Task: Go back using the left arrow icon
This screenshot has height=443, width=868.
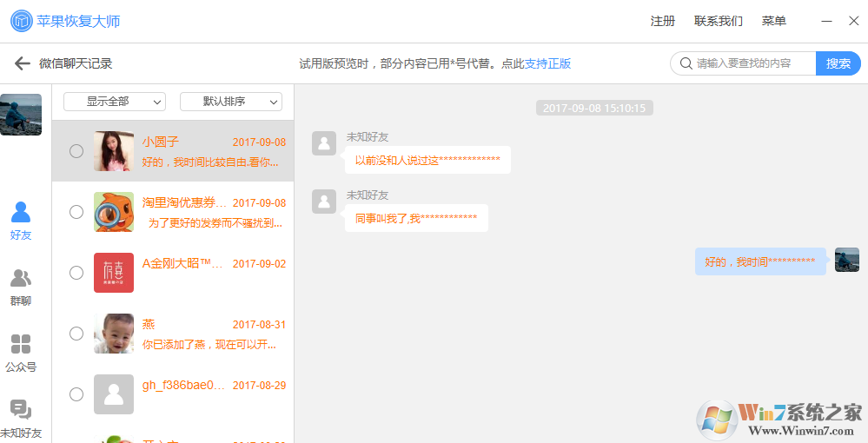Action: [x=22, y=63]
